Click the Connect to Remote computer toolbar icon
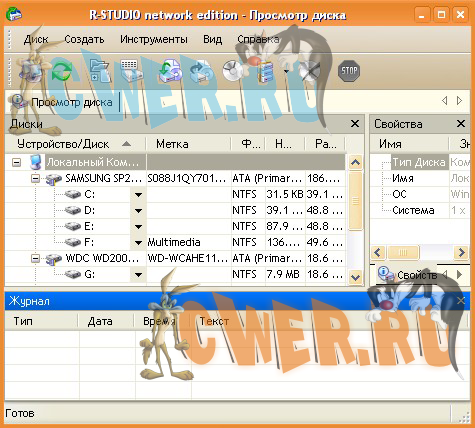 31,71
